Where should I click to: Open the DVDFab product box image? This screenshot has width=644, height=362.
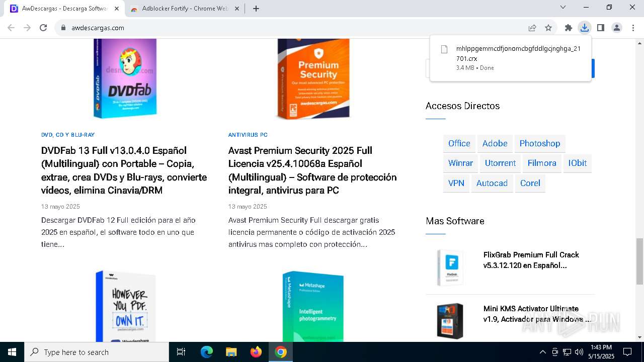125,79
